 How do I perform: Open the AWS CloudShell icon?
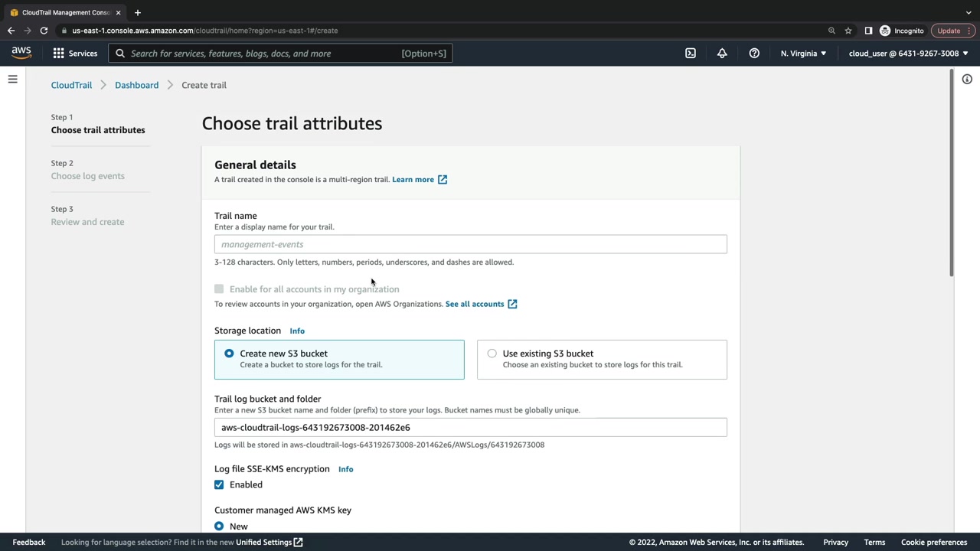tap(691, 54)
